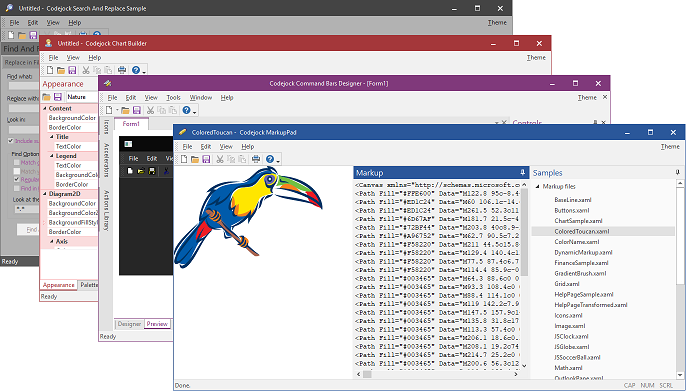Click Theme in Chart Builder menu bar
The height and width of the screenshot is (392, 687).
tap(536, 57)
